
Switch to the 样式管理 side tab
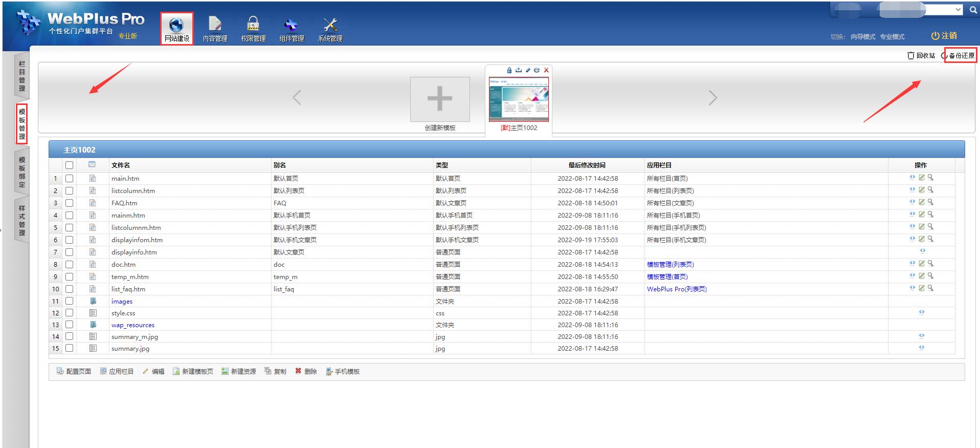[x=21, y=220]
